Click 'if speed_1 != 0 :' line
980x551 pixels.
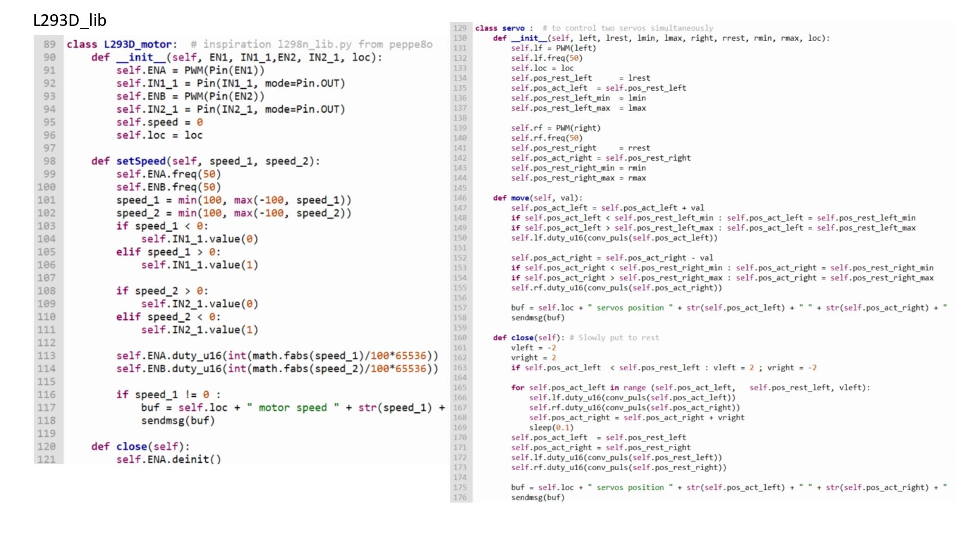pyautogui.click(x=169, y=395)
